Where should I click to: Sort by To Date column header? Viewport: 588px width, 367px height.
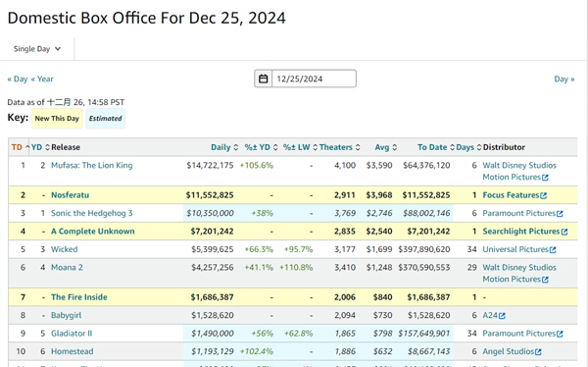click(436, 147)
